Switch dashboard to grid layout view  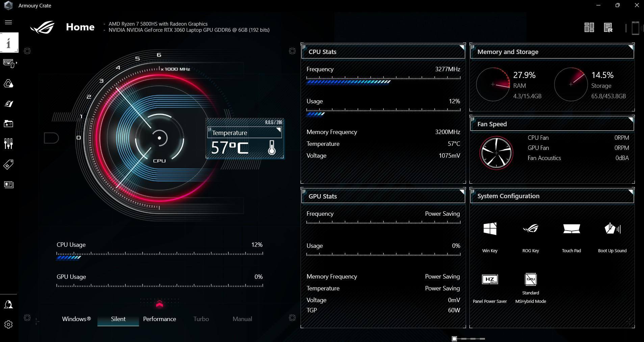pos(589,27)
